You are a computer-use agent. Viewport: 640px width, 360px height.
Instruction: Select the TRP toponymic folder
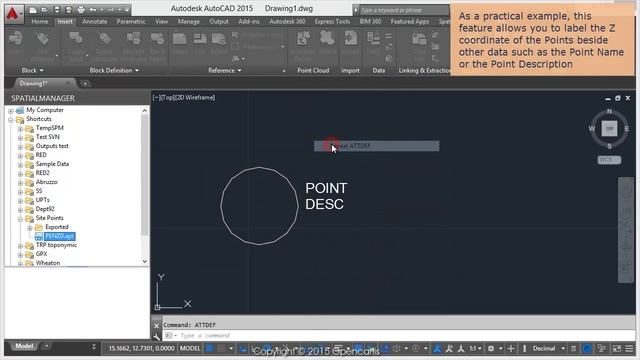click(x=56, y=245)
